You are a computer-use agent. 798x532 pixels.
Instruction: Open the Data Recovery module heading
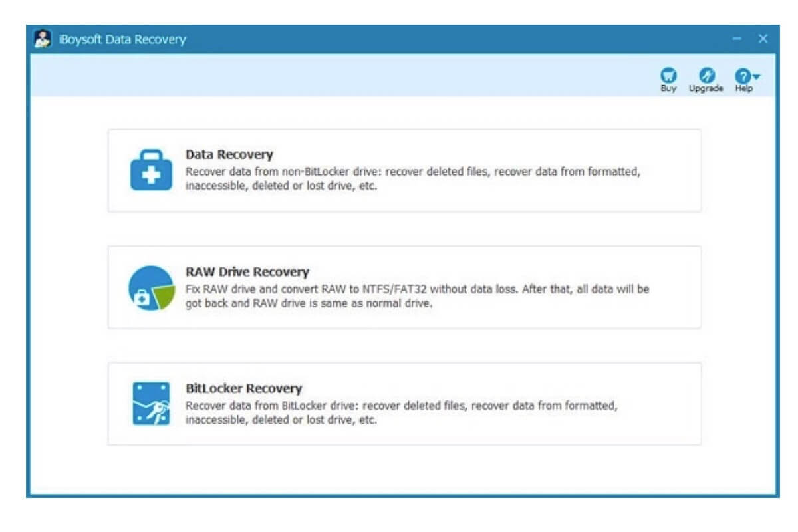pos(229,154)
